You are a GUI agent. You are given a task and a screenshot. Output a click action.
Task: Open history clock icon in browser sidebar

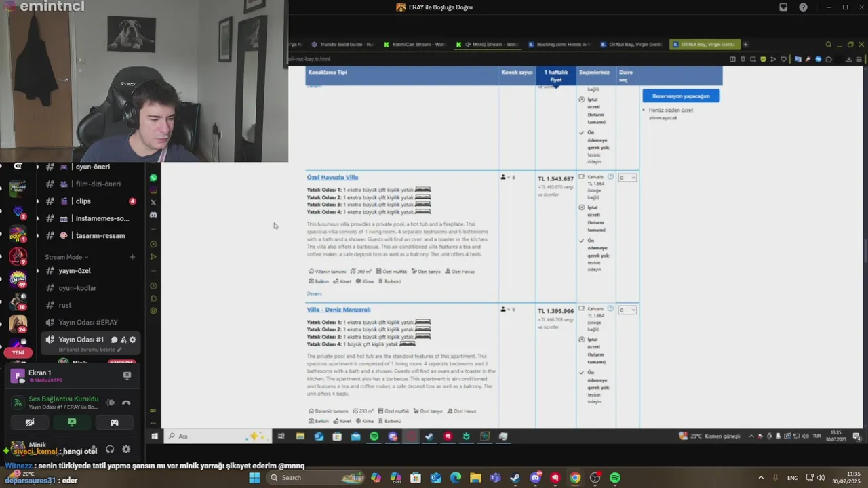153,286
